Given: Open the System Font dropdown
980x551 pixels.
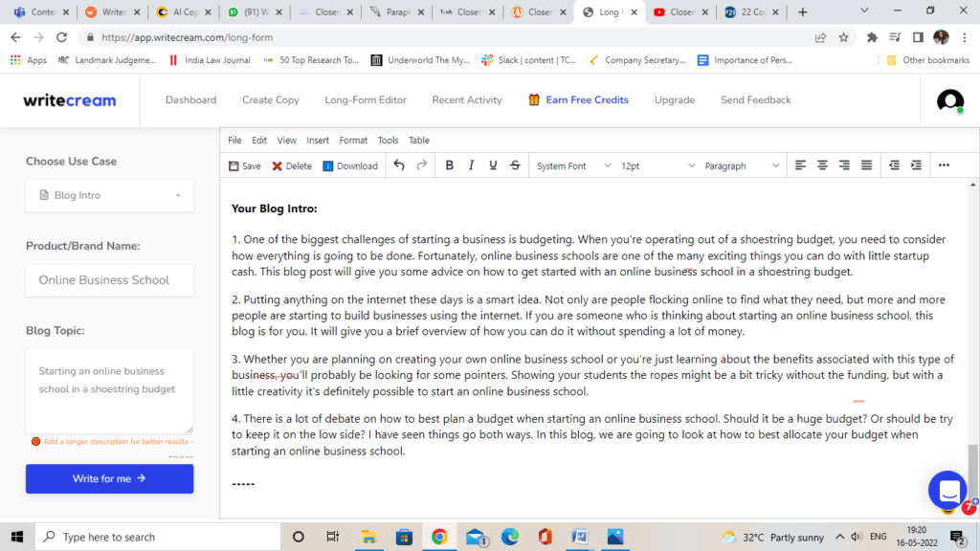Looking at the screenshot, I should click(x=572, y=166).
